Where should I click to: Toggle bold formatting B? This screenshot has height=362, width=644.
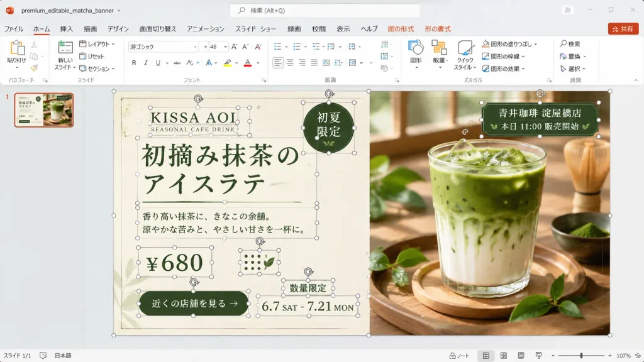click(134, 63)
